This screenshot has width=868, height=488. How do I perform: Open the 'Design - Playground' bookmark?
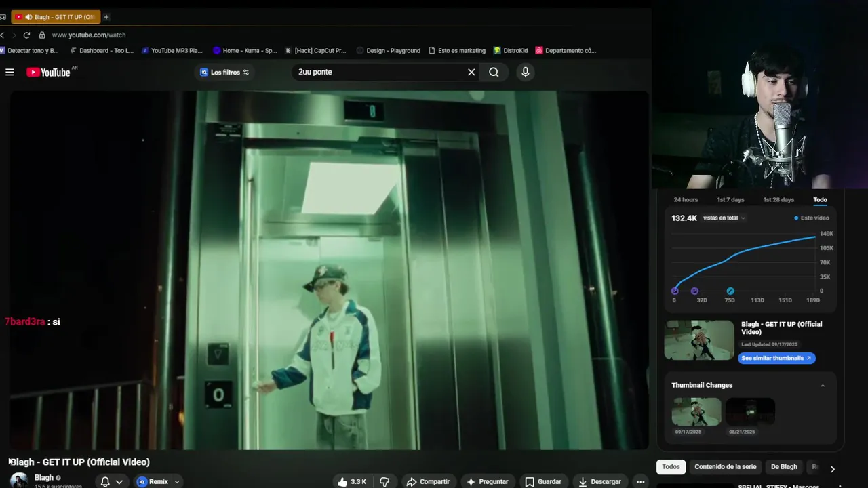click(389, 50)
